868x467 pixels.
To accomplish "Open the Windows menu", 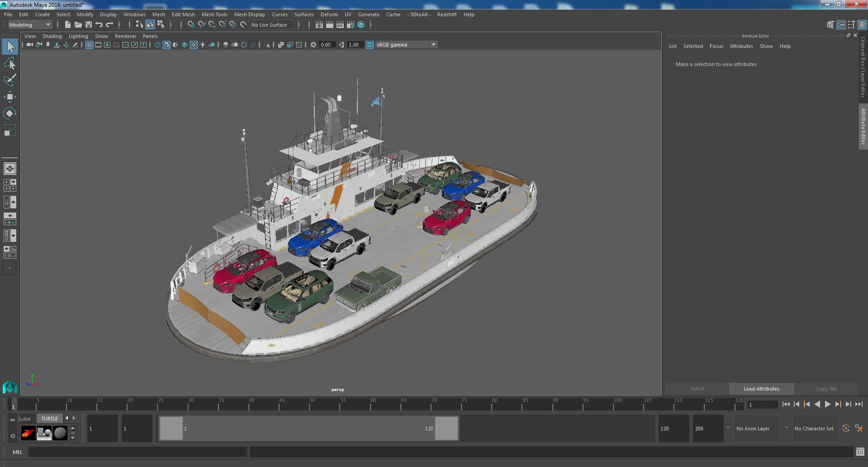I will [134, 14].
